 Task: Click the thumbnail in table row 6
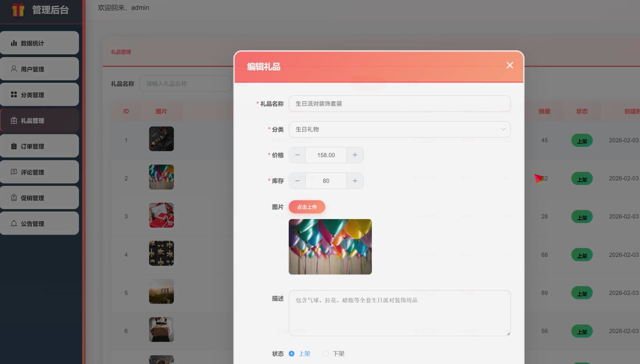161,329
